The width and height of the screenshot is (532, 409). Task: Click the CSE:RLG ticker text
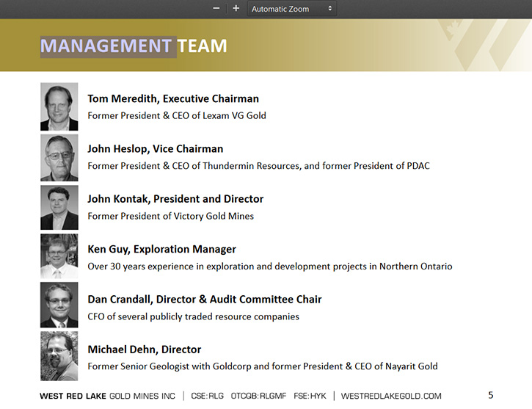[208, 396]
